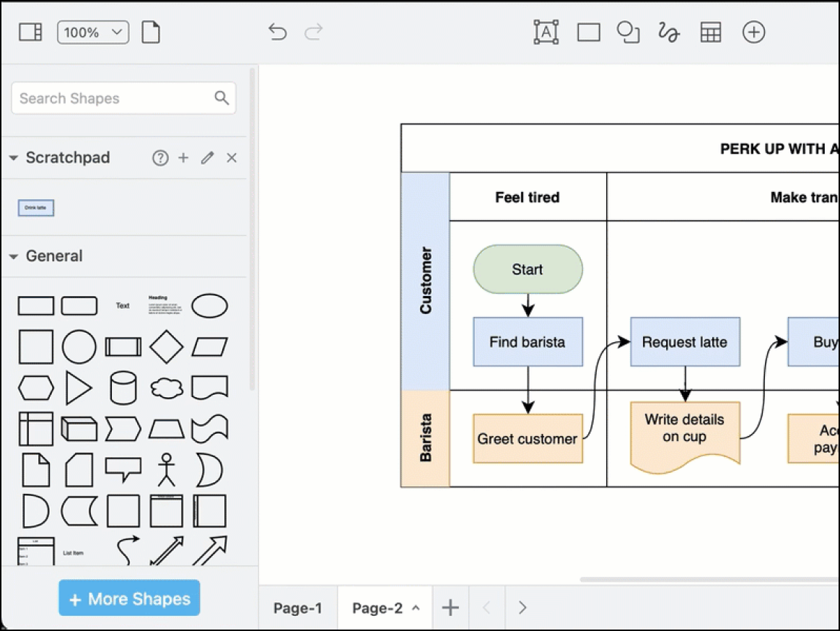Viewport: 840px width, 631px height.
Task: Pick the List Item shape
Action: tap(74, 553)
